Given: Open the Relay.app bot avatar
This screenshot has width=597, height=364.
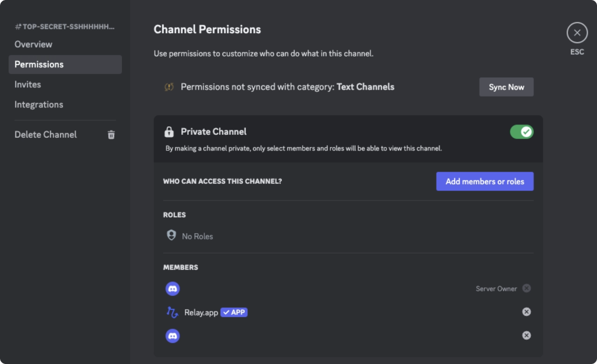Looking at the screenshot, I should pos(172,312).
